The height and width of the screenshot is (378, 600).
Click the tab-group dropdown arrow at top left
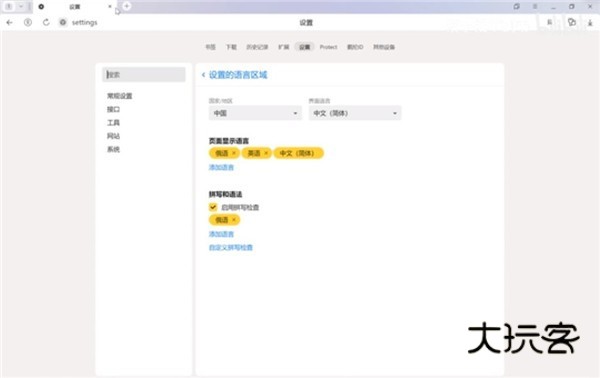21,7
